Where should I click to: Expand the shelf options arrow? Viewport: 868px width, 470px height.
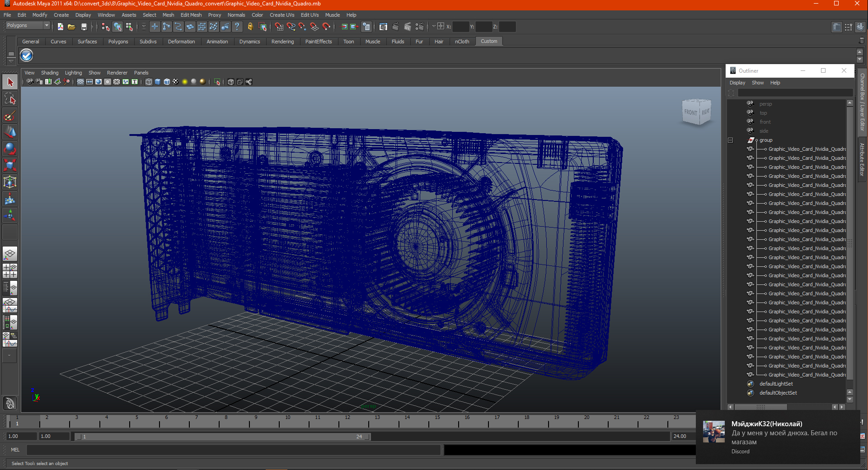[11, 60]
